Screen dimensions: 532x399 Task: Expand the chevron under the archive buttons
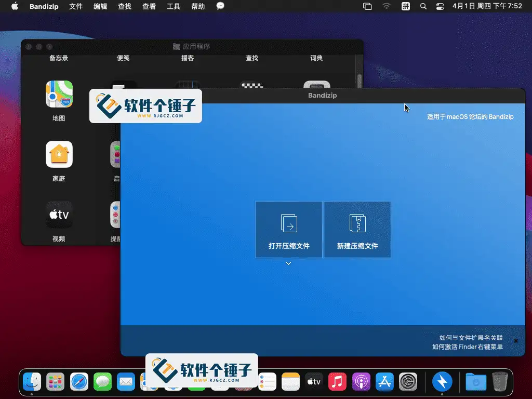[288, 263]
